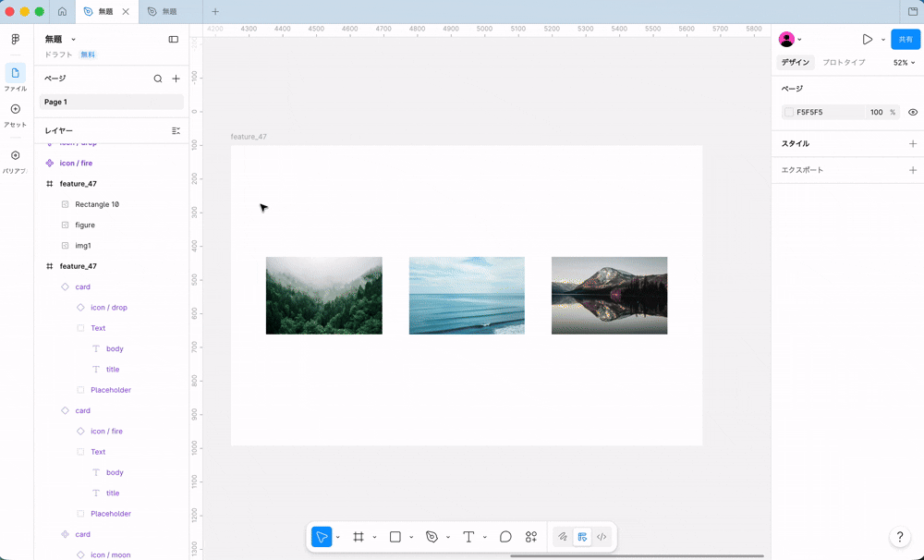Select the Pen tool
The width and height of the screenshot is (924, 560).
coord(432,536)
